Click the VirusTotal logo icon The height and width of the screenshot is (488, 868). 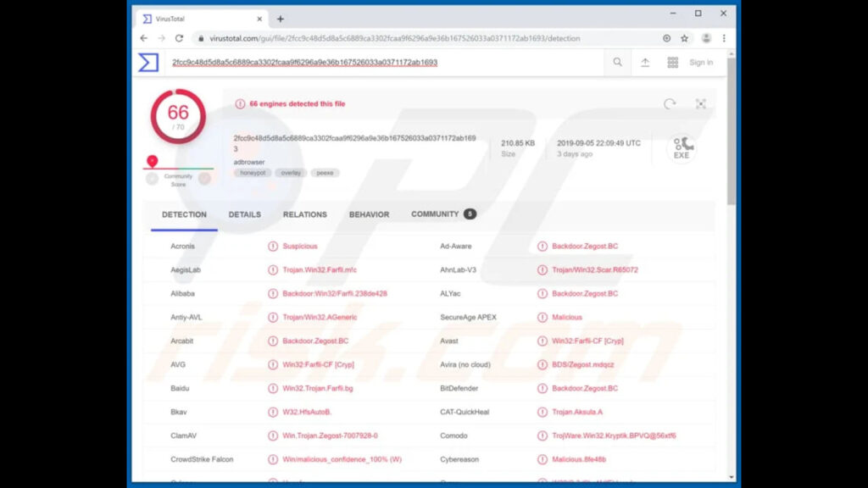(x=148, y=63)
